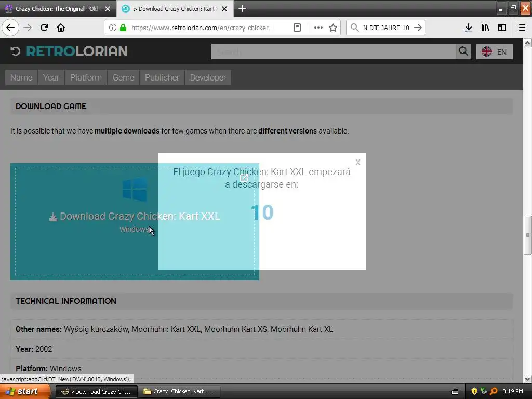Click the forward navigation arrow
Viewport: 532px width, 399px height.
point(28,28)
